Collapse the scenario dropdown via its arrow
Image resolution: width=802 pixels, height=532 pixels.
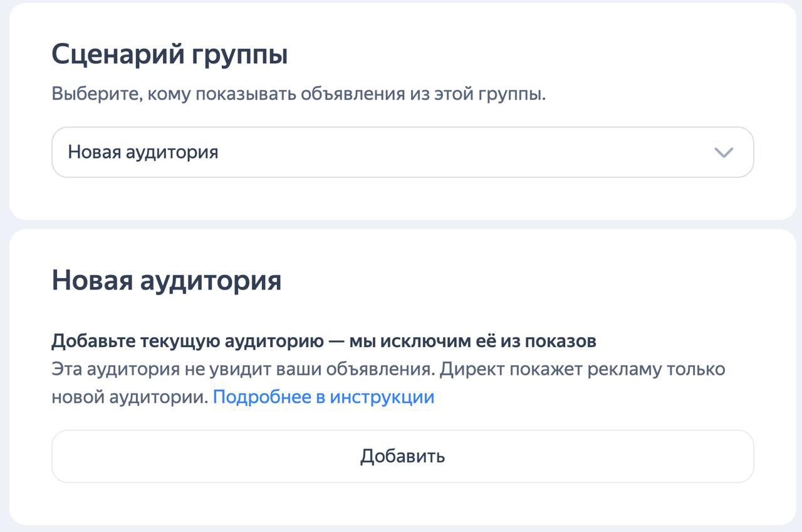(724, 152)
